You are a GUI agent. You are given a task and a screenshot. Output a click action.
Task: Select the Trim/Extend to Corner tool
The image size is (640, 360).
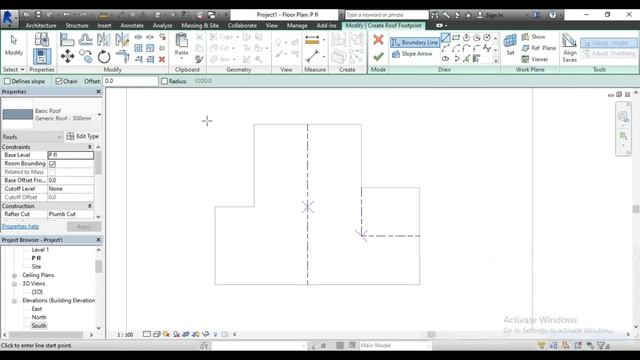[122, 56]
